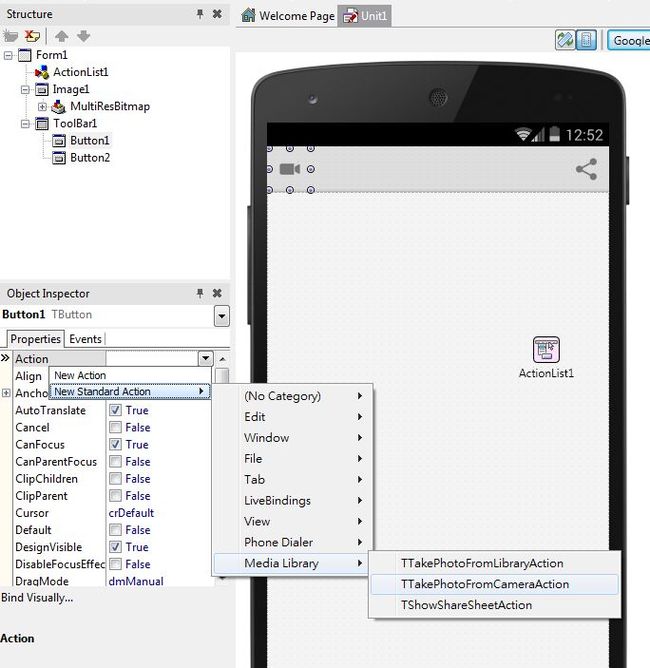This screenshot has width=650, height=668.
Task: Move selected item up in Structure
Action: (x=62, y=36)
